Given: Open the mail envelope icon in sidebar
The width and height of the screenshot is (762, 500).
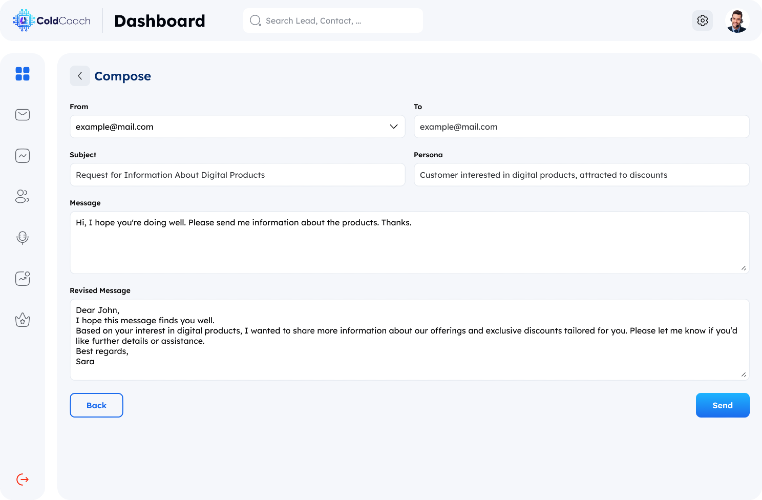Looking at the screenshot, I should 22,115.
